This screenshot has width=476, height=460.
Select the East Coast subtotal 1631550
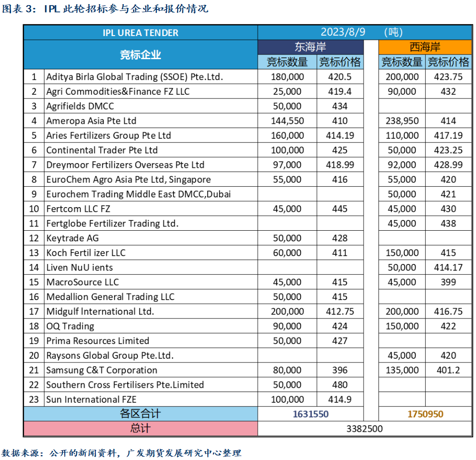(310, 414)
